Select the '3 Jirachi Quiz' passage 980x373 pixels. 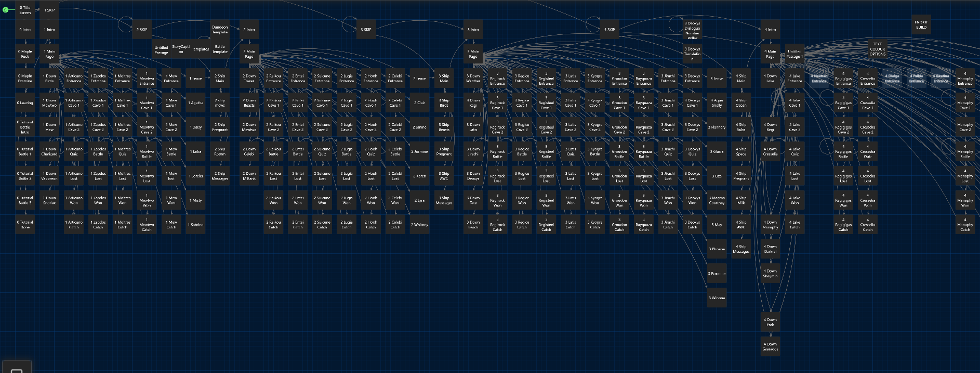tap(668, 152)
